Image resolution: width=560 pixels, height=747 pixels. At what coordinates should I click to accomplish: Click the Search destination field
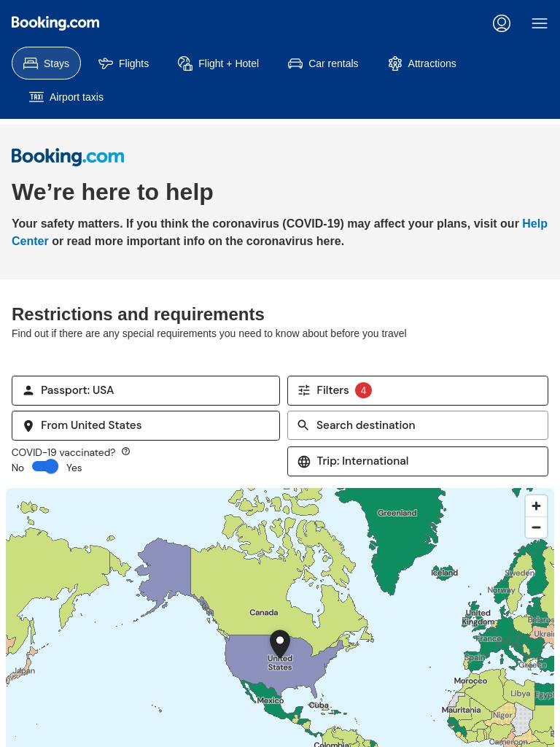pos(418,425)
